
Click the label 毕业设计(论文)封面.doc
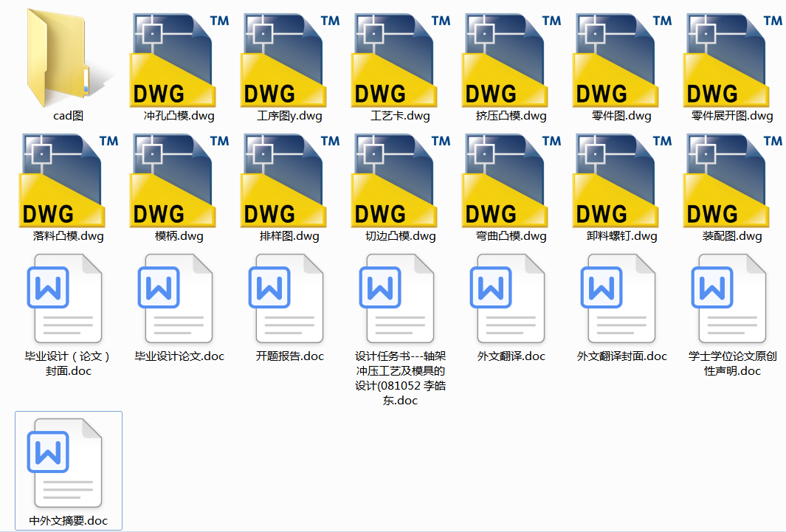[x=68, y=364]
